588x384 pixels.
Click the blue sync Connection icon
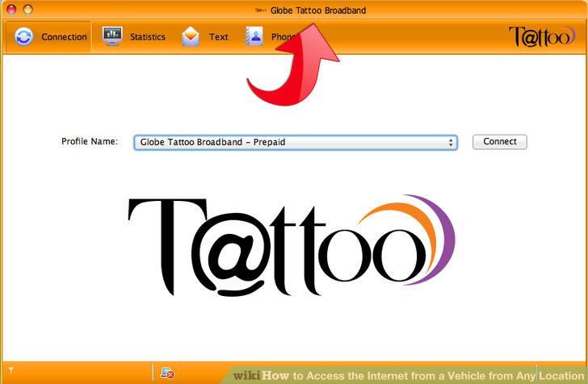pyautogui.click(x=23, y=37)
